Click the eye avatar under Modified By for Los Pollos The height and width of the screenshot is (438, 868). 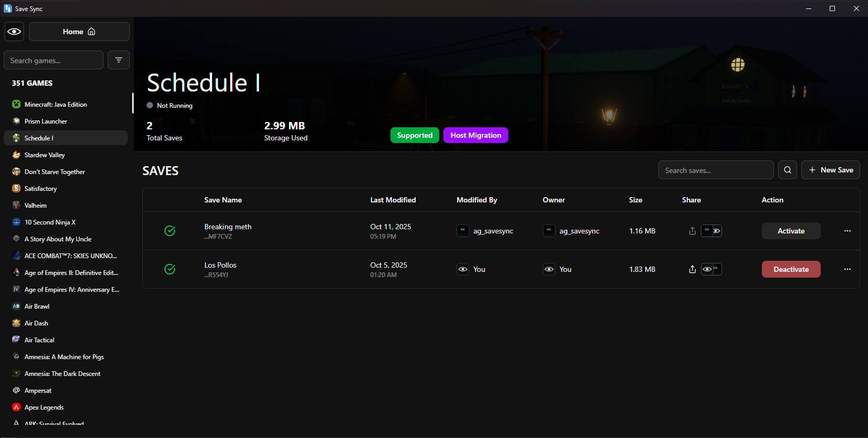pyautogui.click(x=463, y=269)
